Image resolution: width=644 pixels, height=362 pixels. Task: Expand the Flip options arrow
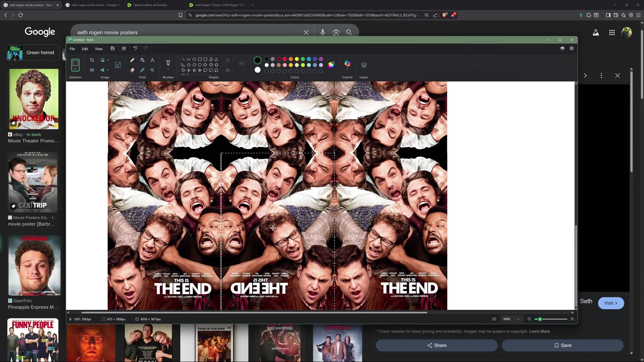[x=107, y=70]
